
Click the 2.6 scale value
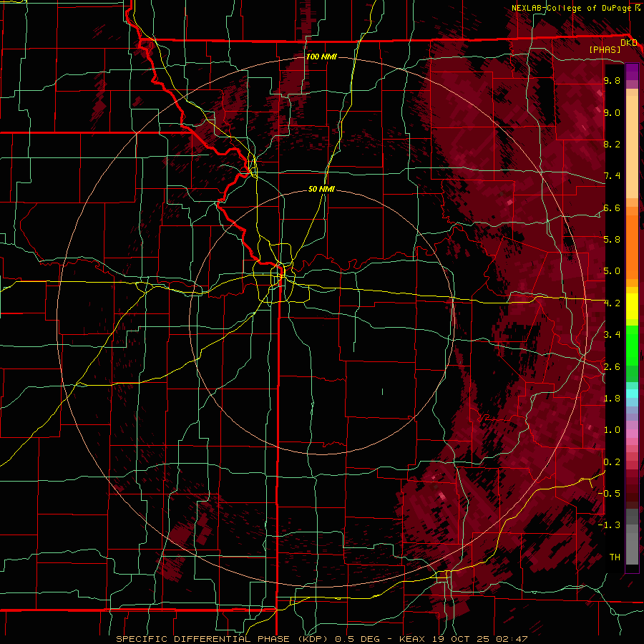click(x=612, y=367)
